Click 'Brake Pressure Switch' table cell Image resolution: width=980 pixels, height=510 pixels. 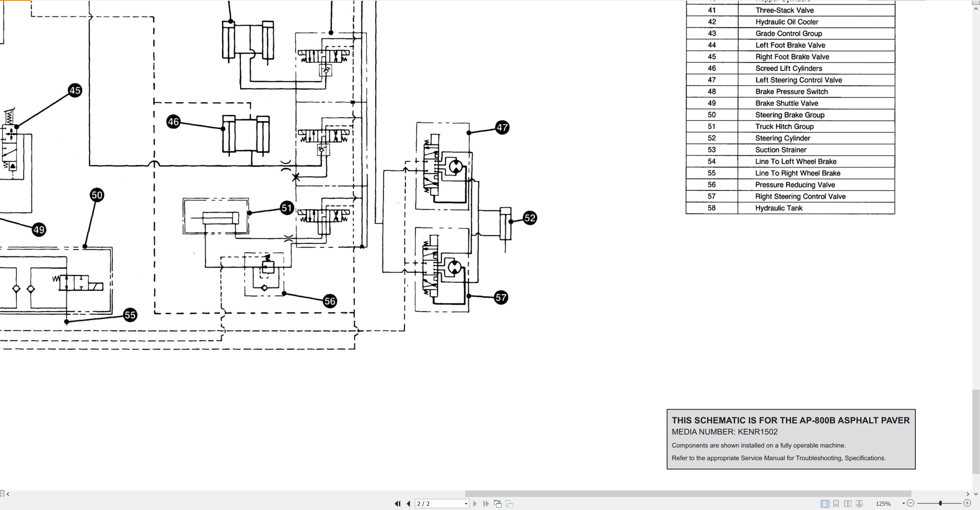pyautogui.click(x=817, y=92)
